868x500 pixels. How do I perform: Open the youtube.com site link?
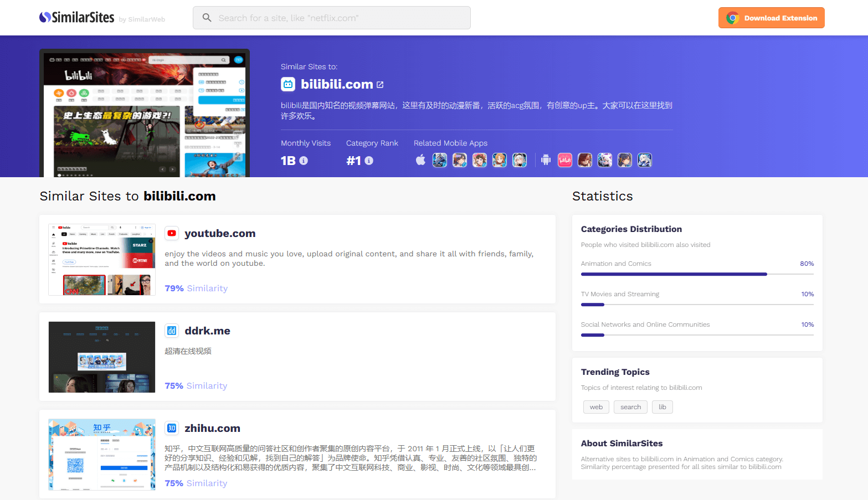(x=220, y=234)
